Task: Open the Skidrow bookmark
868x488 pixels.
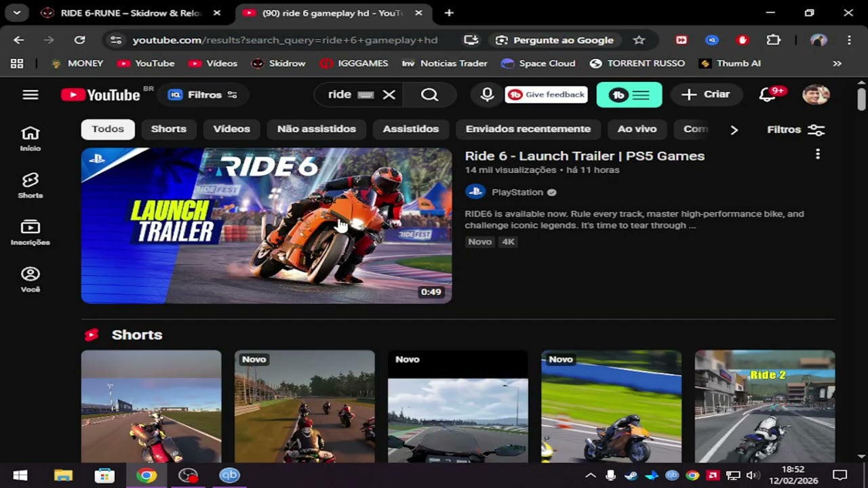Action: click(279, 63)
